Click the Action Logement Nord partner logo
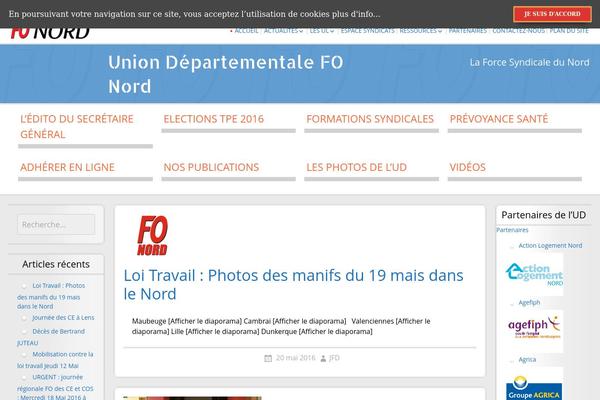 (534, 274)
